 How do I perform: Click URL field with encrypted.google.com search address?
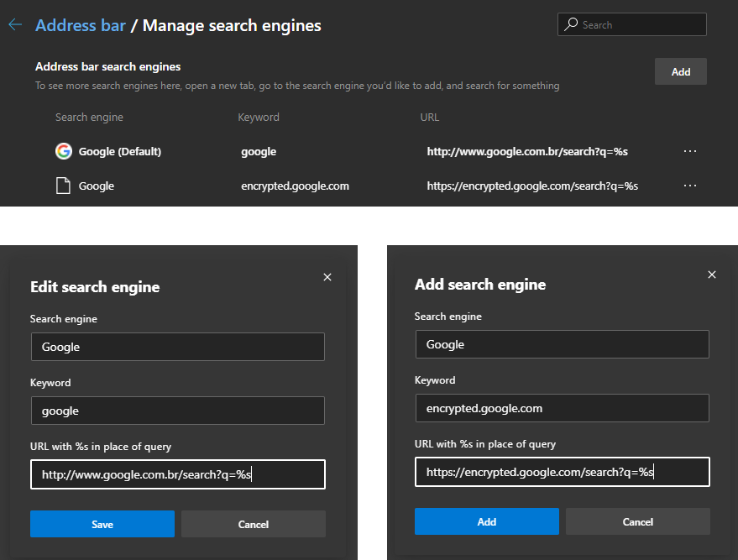pyautogui.click(x=562, y=472)
